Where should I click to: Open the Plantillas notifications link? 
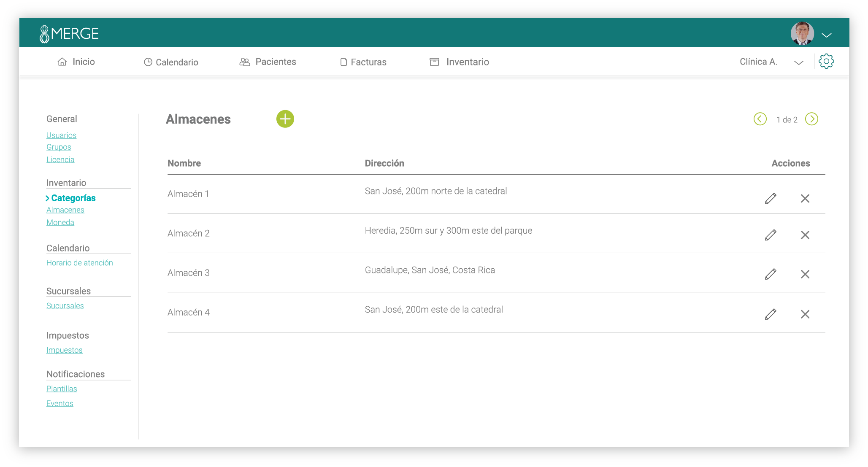coord(62,389)
